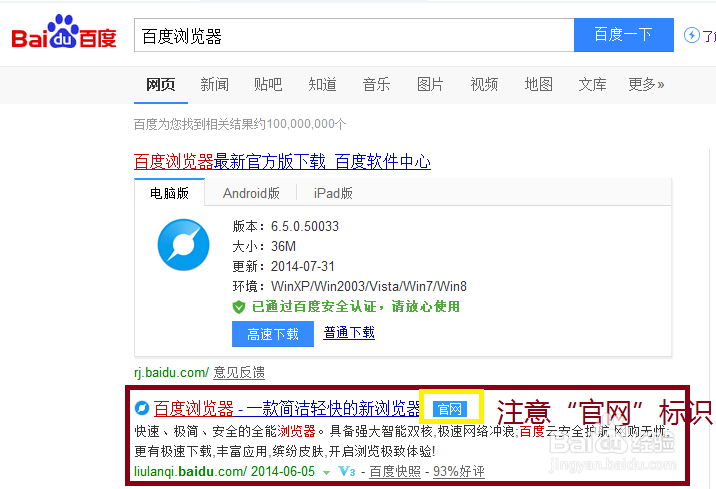Click the blue 官网 badge
Viewport: 716px width, 489px height.
coord(450,409)
